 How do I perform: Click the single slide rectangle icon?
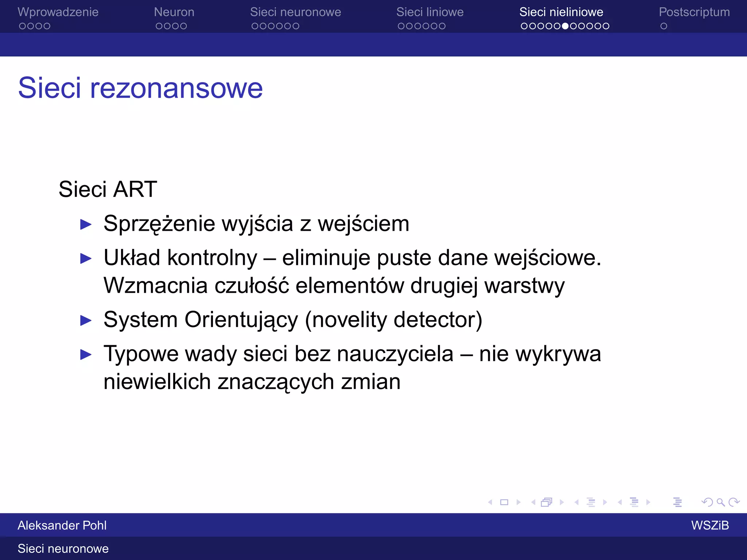[504, 502]
